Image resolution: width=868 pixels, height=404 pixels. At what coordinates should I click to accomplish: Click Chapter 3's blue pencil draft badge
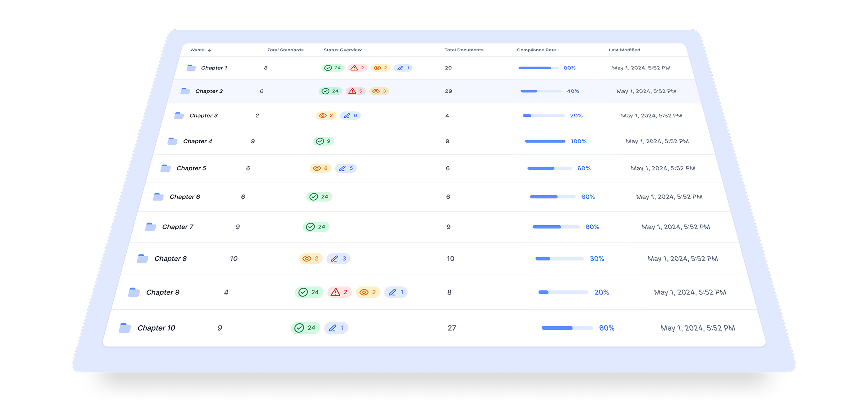pyautogui.click(x=350, y=116)
